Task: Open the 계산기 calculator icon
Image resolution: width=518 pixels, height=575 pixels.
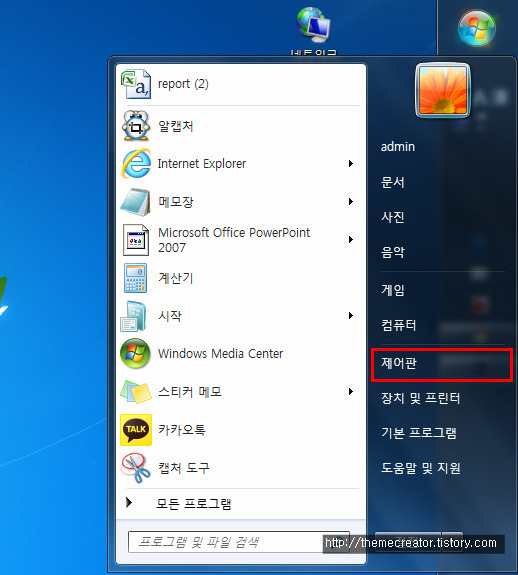Action: coord(136,278)
